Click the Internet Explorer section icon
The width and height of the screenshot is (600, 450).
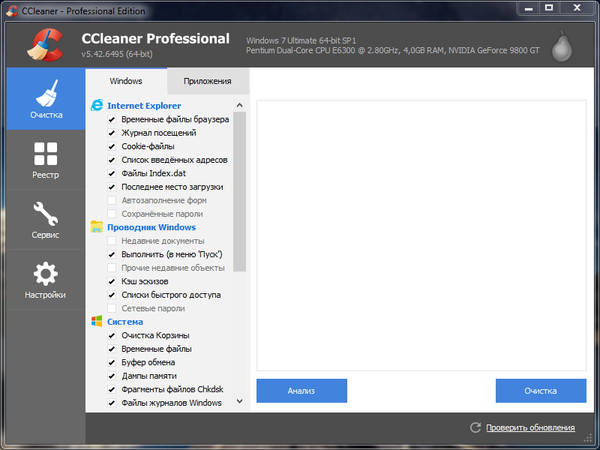coord(97,105)
